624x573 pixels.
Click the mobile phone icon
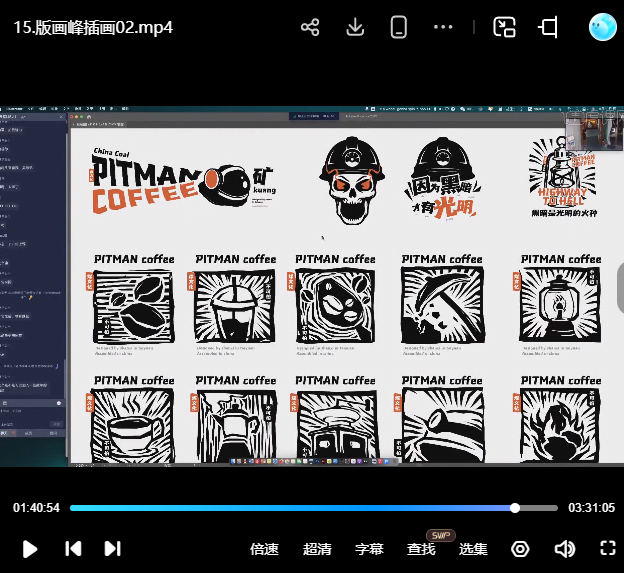click(399, 28)
